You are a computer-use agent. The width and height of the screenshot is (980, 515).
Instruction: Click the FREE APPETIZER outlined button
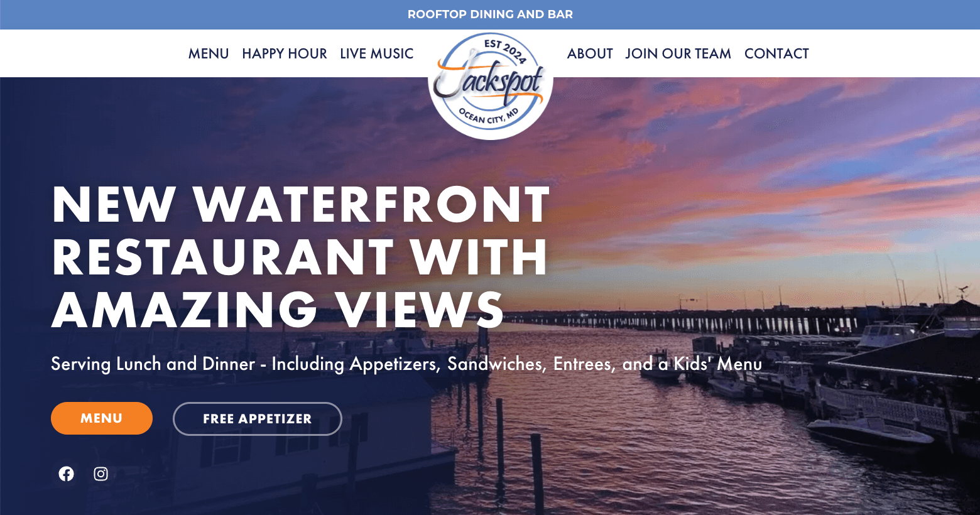pyautogui.click(x=258, y=419)
